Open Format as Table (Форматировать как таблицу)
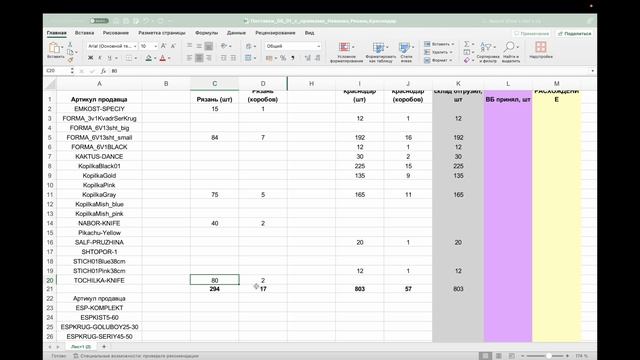 (x=380, y=52)
